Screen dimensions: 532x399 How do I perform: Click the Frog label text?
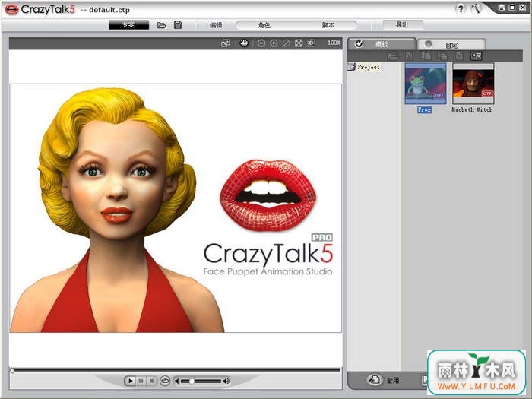tap(424, 109)
